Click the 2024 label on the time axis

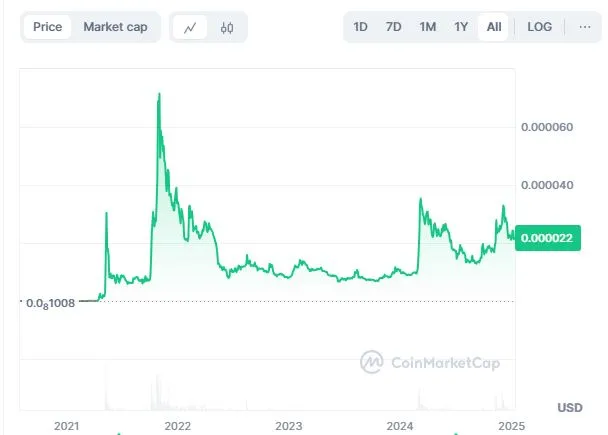coord(400,426)
